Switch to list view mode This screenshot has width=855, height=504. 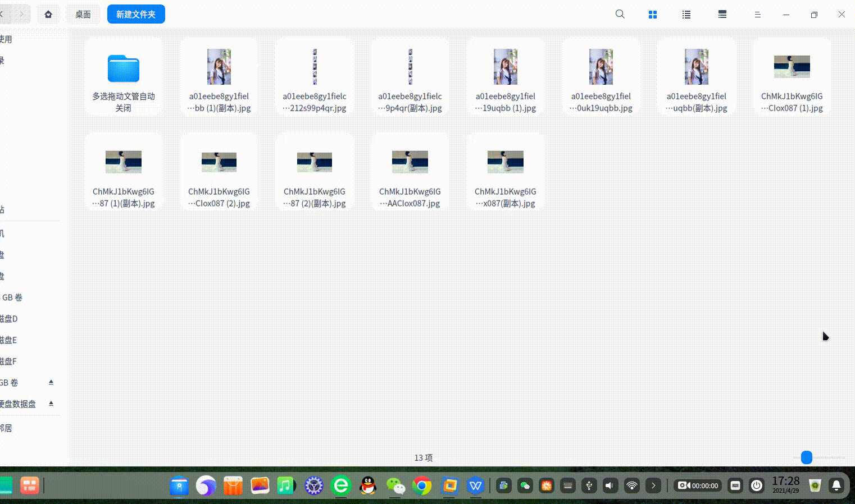click(686, 15)
